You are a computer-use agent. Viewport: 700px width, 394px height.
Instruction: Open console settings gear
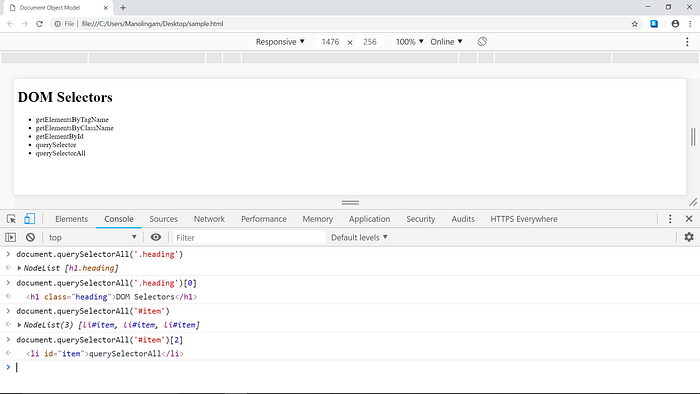(x=689, y=237)
